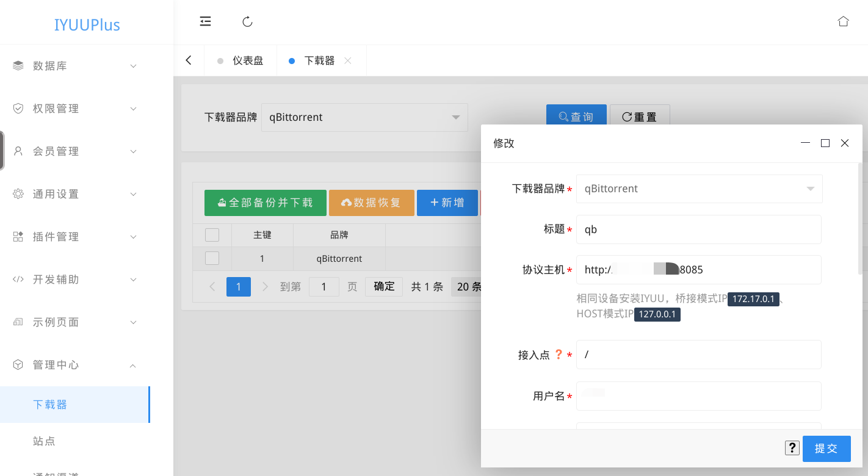Click the 127.0.0.1 IP tag

point(657,315)
